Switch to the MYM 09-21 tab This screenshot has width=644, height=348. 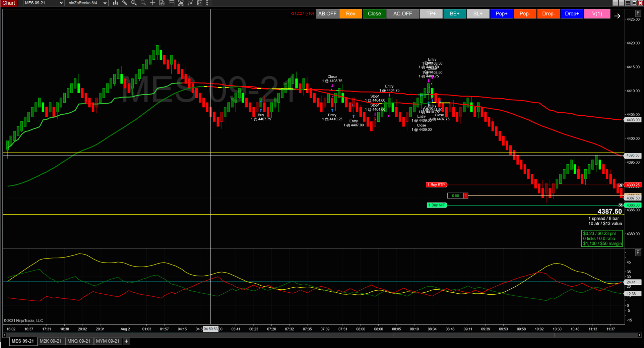coord(108,341)
